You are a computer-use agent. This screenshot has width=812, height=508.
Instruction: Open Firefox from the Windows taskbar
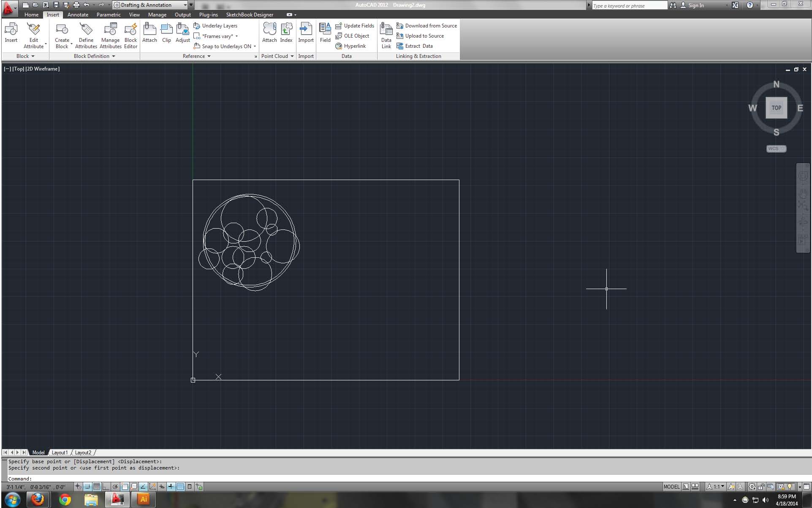[38, 500]
